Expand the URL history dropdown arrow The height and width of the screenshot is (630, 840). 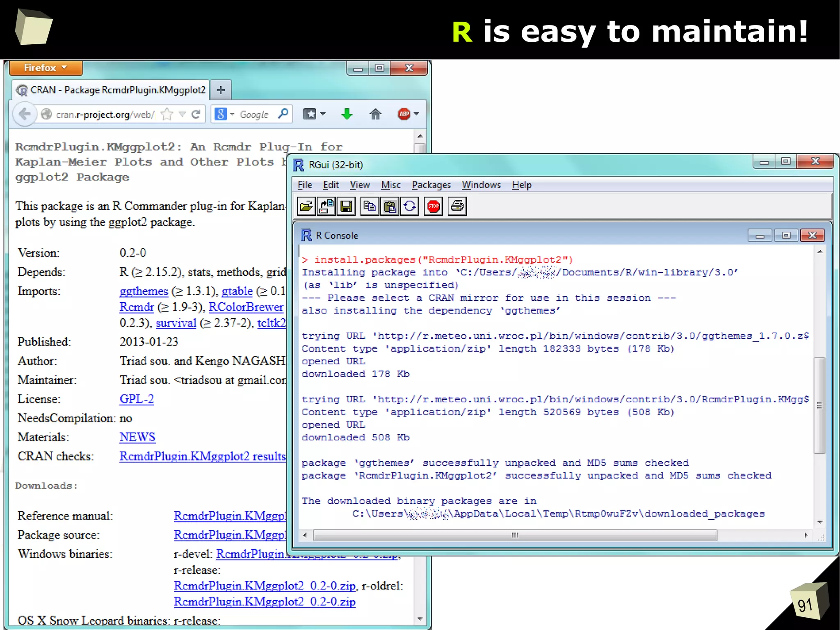[x=183, y=114]
